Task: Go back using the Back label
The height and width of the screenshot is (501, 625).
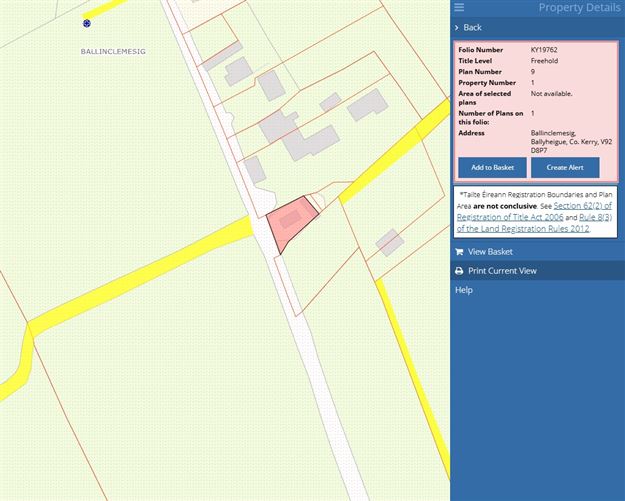Action: [x=472, y=28]
